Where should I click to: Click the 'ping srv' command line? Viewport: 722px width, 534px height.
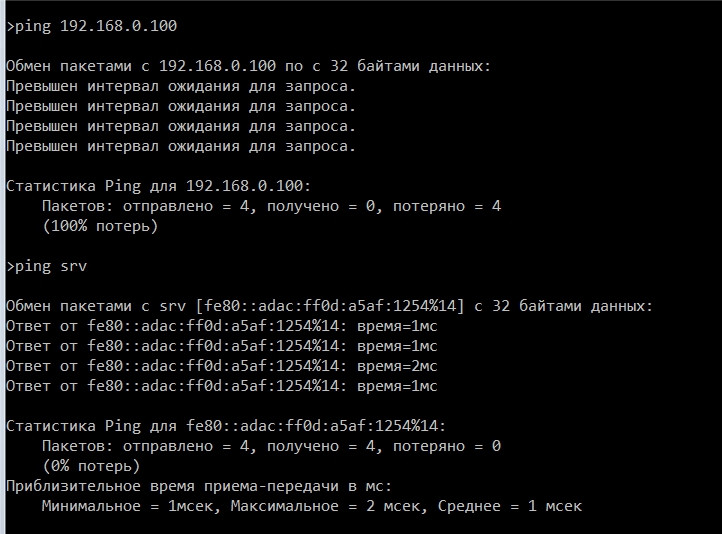[47, 267]
